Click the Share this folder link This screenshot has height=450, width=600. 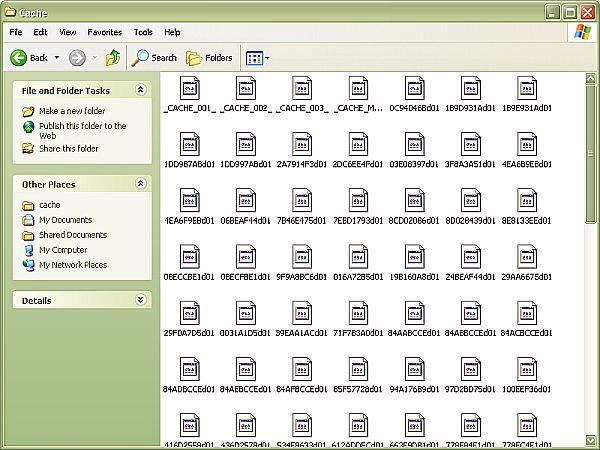coord(68,149)
